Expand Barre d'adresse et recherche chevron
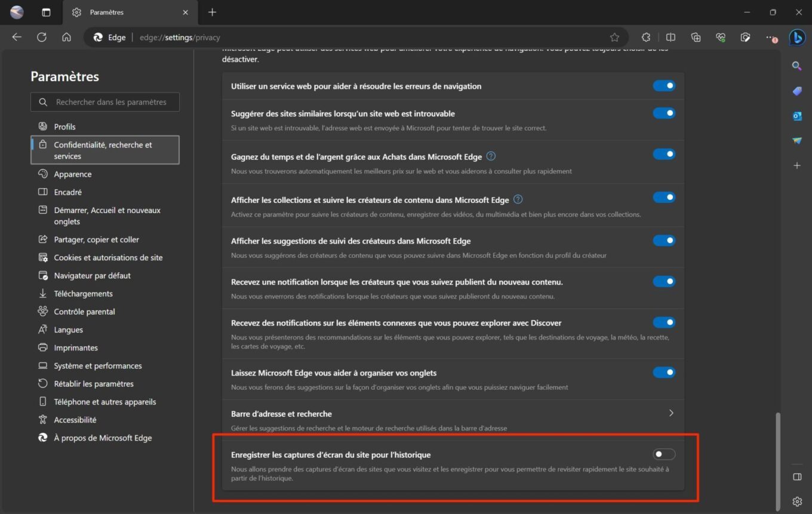 pyautogui.click(x=671, y=413)
